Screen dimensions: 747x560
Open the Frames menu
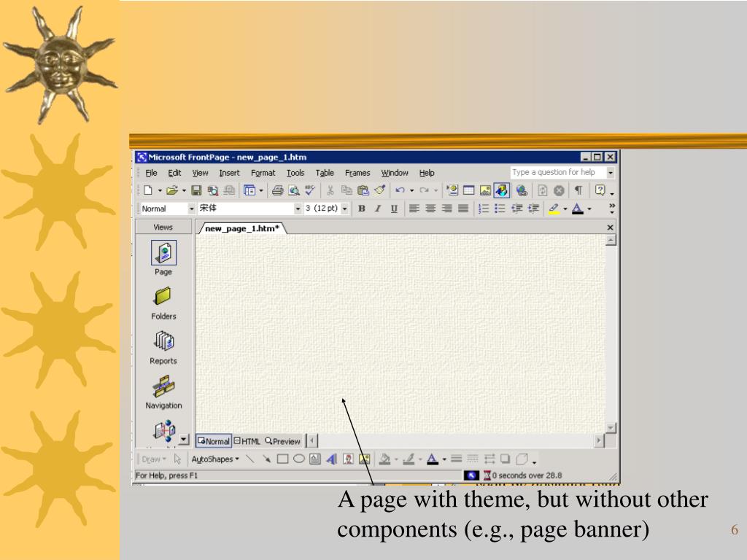[357, 173]
